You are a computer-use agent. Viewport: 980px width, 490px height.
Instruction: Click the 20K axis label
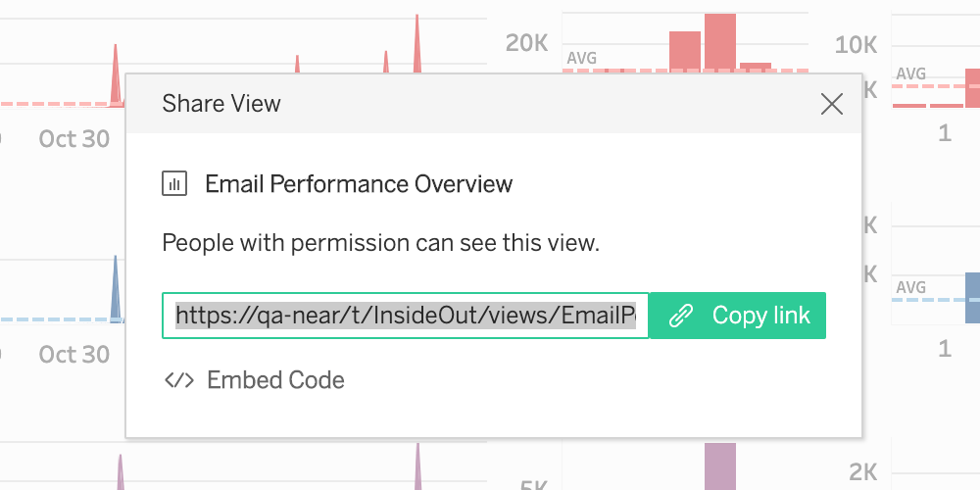point(526,43)
